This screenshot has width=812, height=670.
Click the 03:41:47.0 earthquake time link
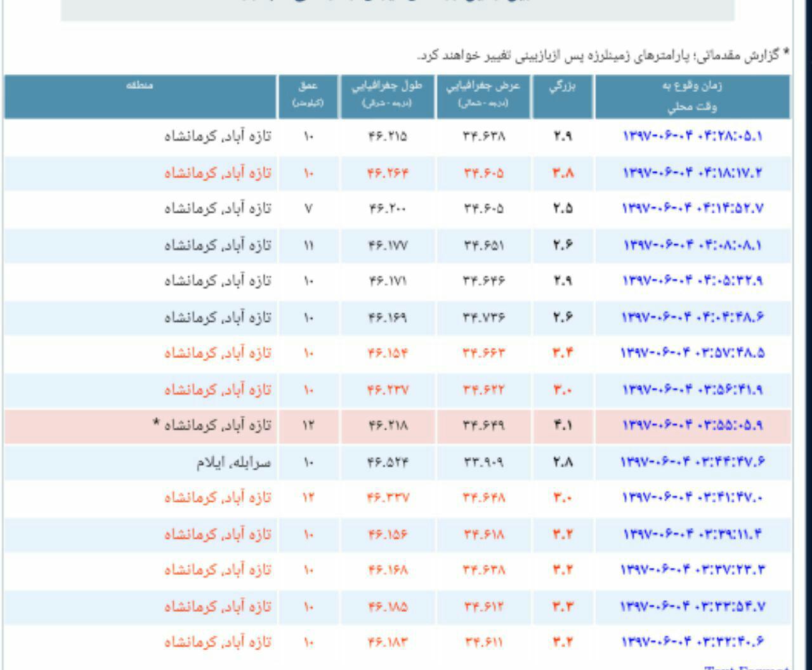(x=692, y=499)
